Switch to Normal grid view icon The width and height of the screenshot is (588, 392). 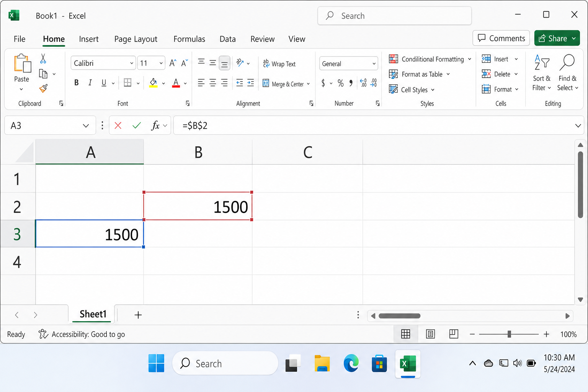[x=406, y=334]
